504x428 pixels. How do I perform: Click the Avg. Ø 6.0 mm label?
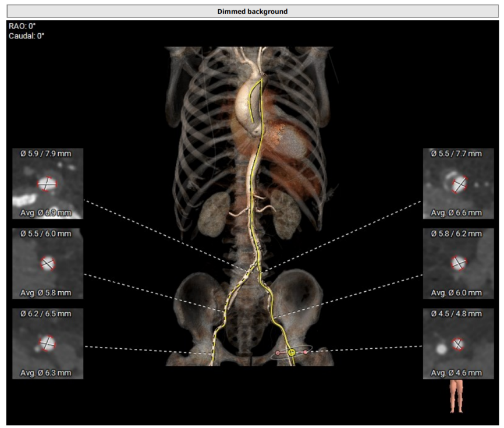(456, 293)
